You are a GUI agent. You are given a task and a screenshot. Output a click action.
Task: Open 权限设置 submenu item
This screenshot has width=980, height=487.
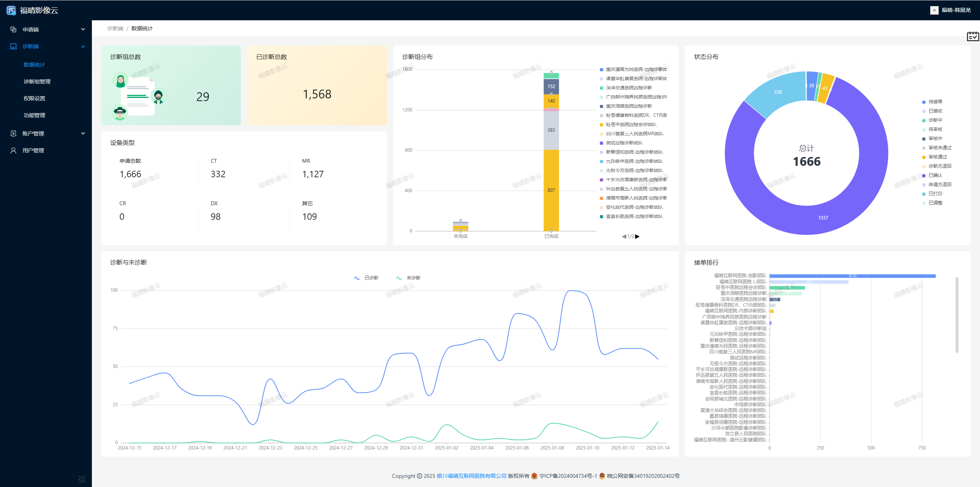point(34,98)
